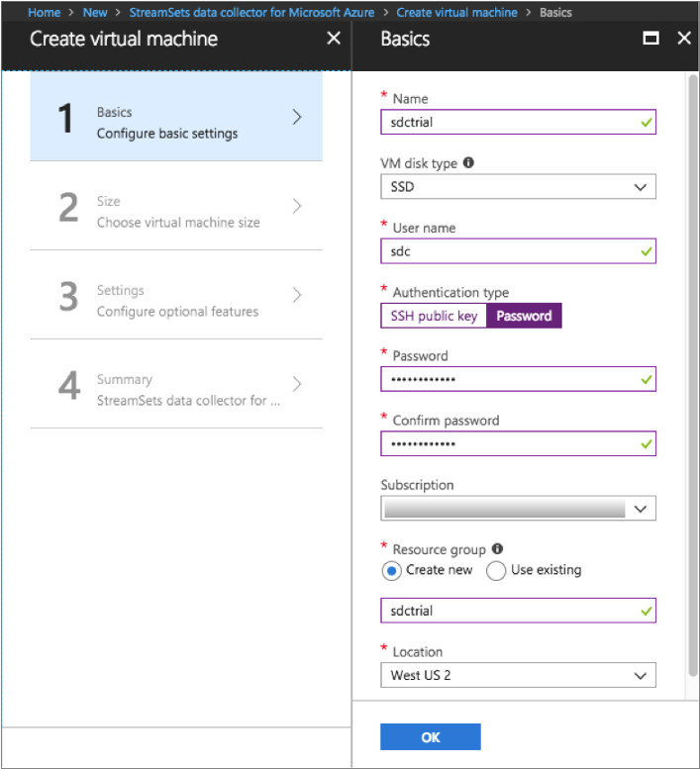Select the Create new resource group option
The width and height of the screenshot is (700, 769).
391,571
